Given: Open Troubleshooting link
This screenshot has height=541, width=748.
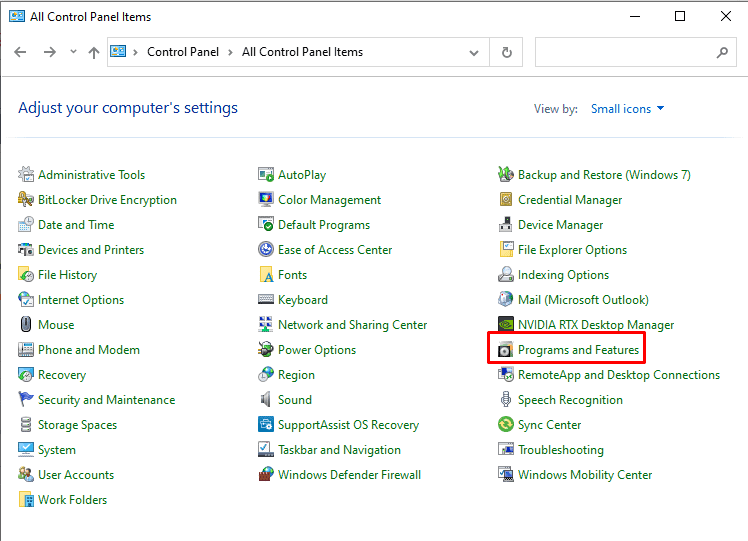Looking at the screenshot, I should pyautogui.click(x=561, y=449).
